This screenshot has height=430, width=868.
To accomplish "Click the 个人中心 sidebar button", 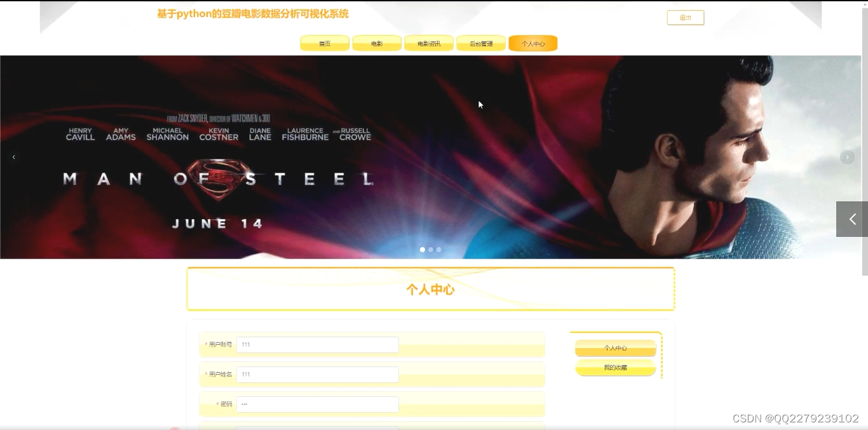I will [x=616, y=348].
